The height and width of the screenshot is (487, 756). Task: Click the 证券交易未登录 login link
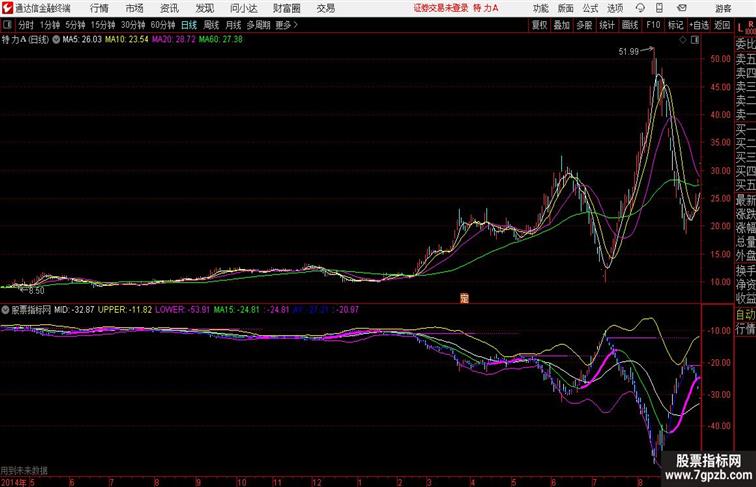click(441, 8)
